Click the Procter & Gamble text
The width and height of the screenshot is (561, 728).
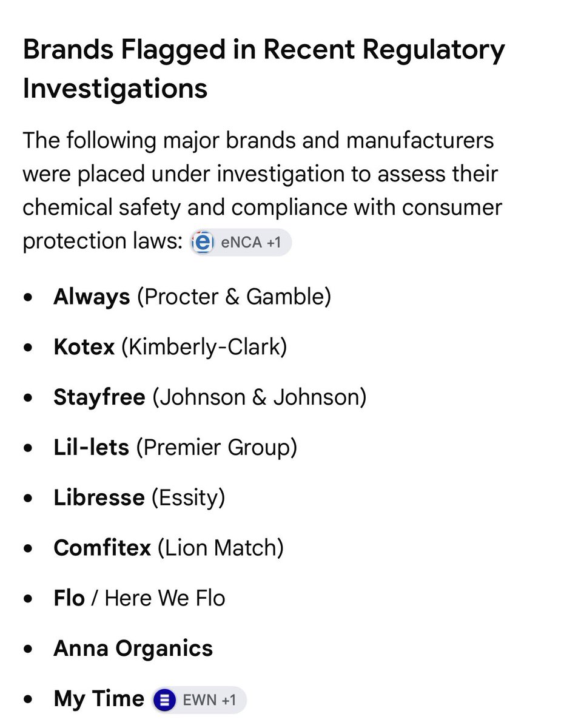[x=234, y=297]
